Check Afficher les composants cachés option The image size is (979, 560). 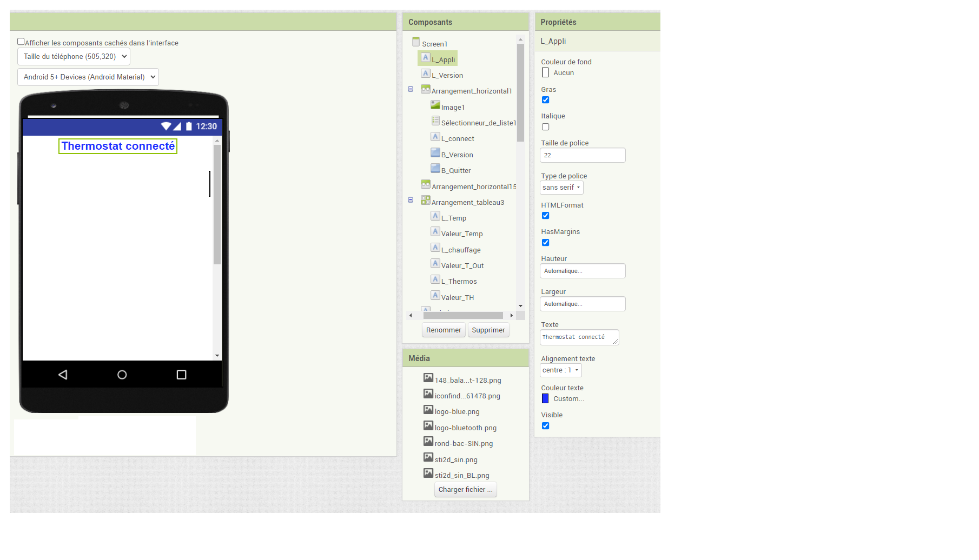21,42
